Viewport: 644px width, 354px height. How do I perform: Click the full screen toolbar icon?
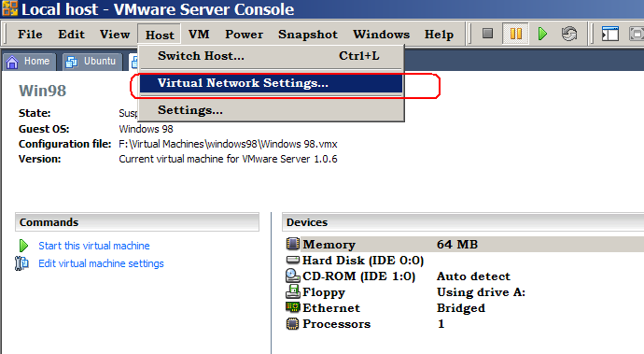coord(637,34)
